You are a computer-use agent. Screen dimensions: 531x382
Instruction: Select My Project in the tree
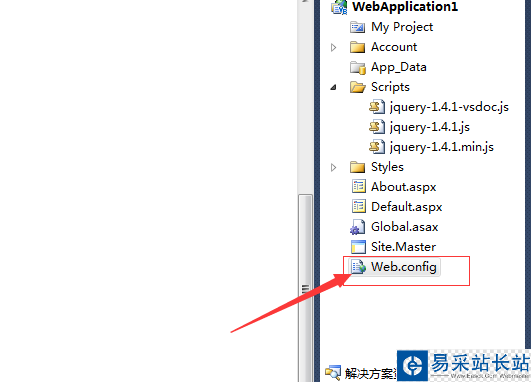[402, 27]
